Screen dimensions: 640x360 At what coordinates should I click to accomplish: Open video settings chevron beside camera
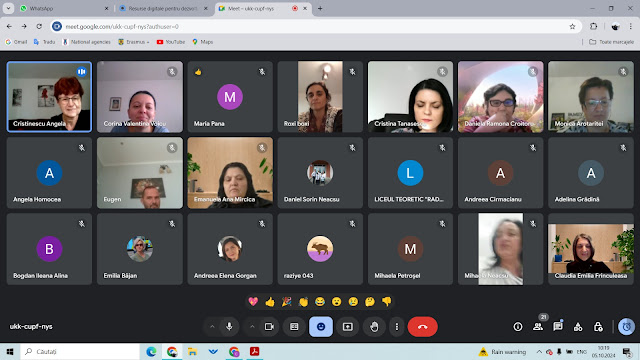coord(252,327)
